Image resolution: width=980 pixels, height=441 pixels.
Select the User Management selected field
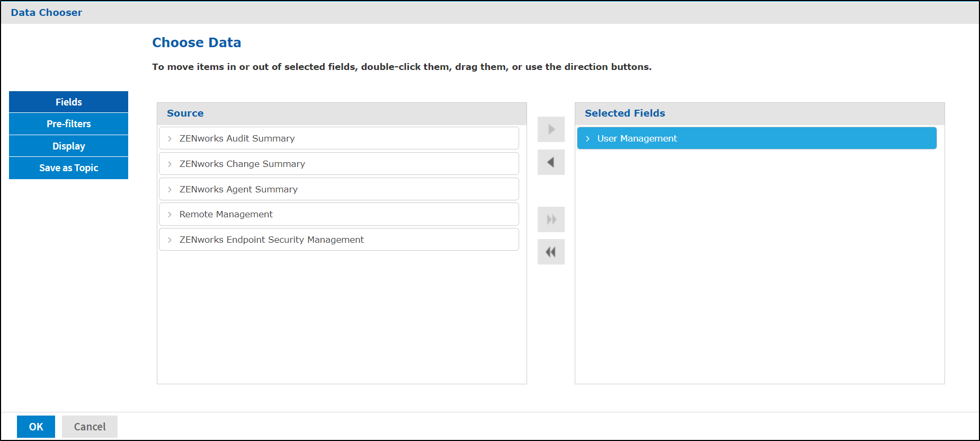click(x=637, y=138)
